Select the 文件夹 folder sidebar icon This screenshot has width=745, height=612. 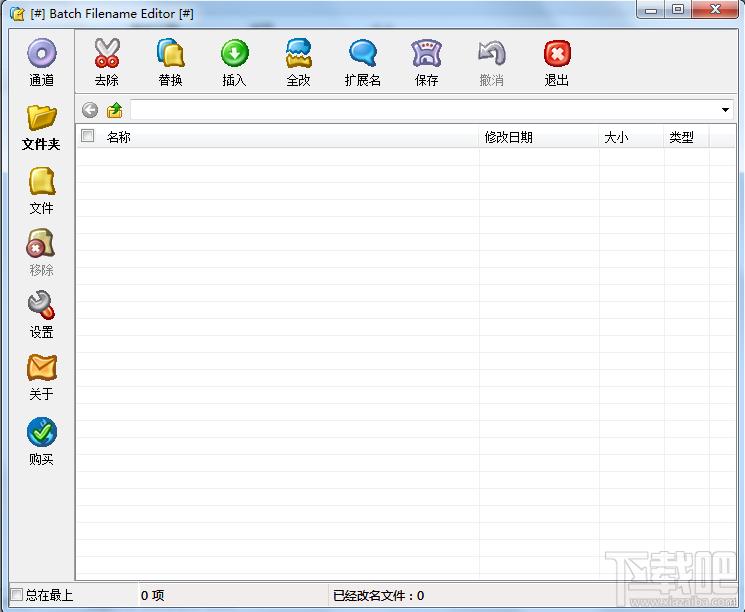[41, 127]
